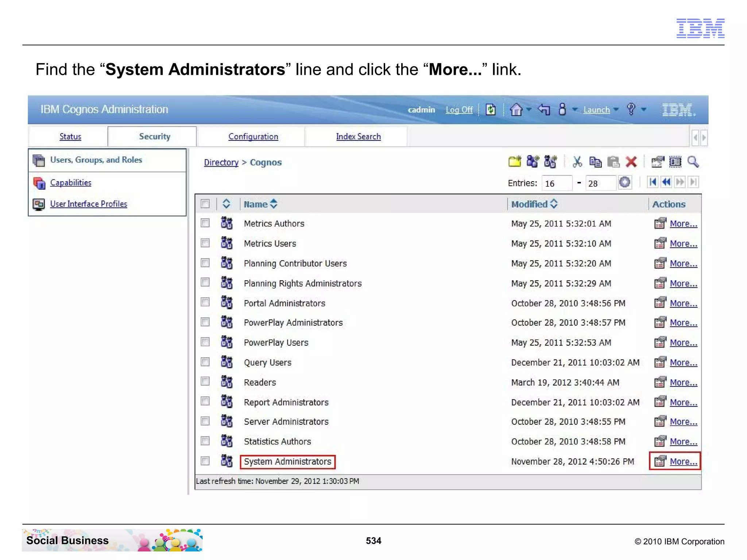747x560 pixels.
Task: Click More... for PowerPlay Administrators
Action: [684, 323]
